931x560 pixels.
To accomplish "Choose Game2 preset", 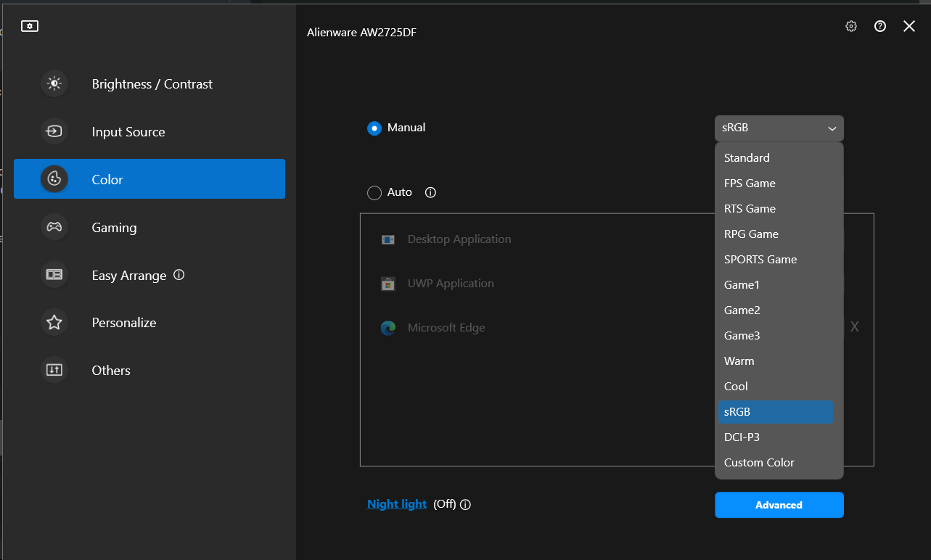I will click(775, 310).
